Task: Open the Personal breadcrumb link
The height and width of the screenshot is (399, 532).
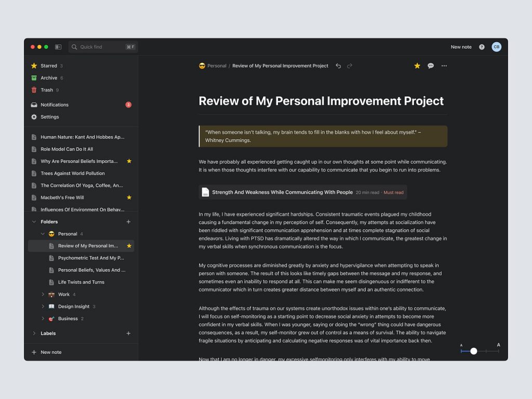Action: (x=217, y=66)
